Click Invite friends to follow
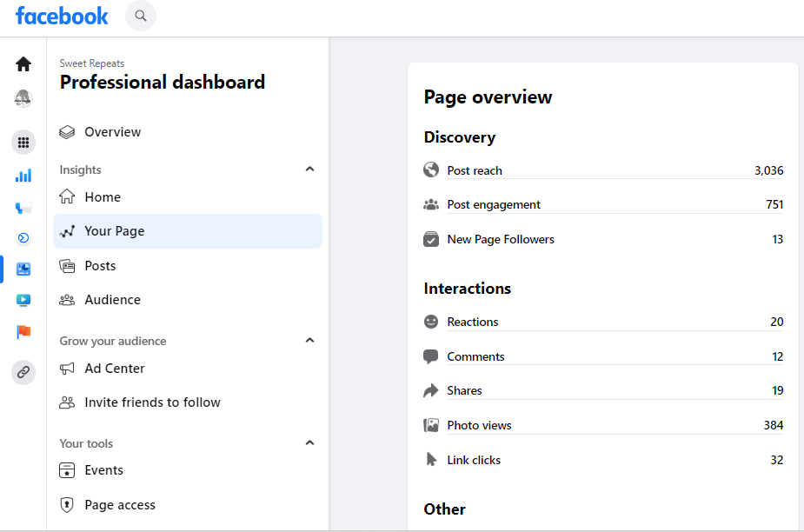Image resolution: width=804 pixels, height=532 pixels. tap(152, 402)
